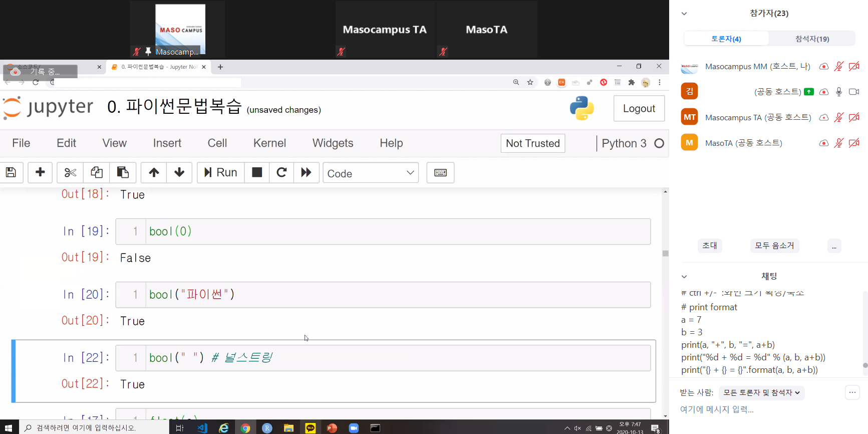Click the Logout button
The image size is (868, 434).
(639, 109)
